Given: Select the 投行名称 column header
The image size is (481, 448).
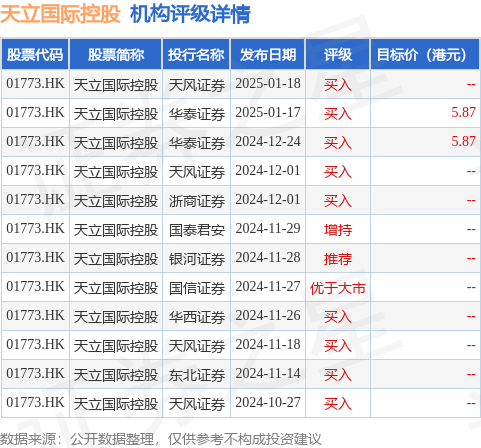Looking at the screenshot, I should (196, 54).
